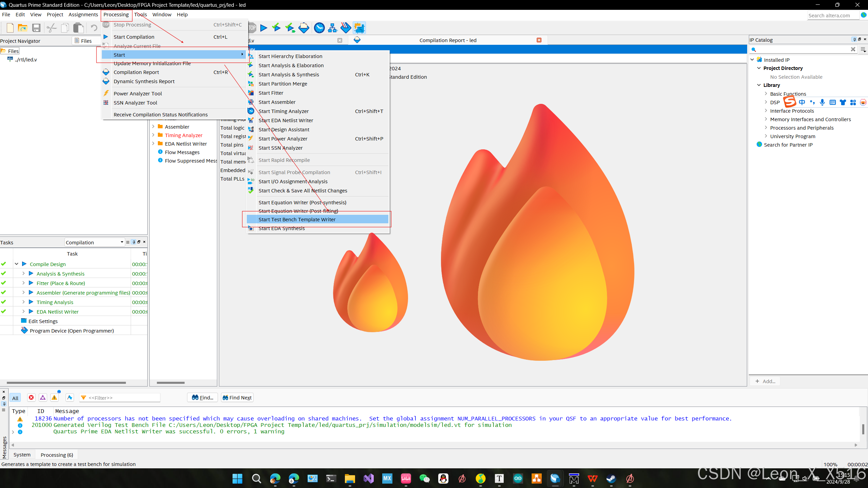
Task: Click the Start Compilation play toolbar icon
Action: coord(263,28)
